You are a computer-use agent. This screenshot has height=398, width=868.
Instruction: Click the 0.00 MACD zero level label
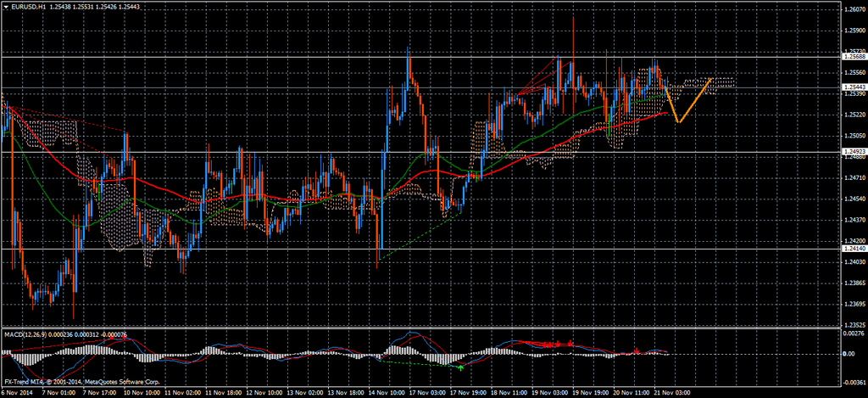[x=848, y=354]
